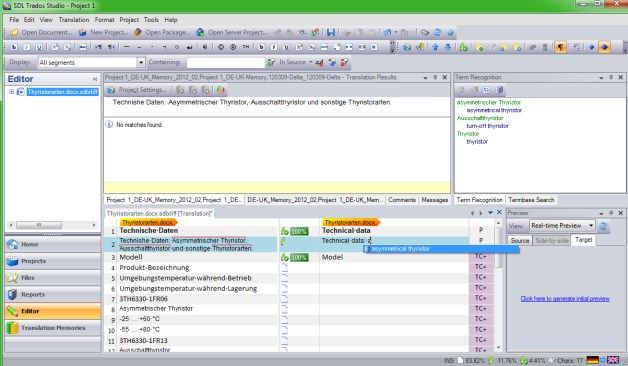Confirm translation with green pencil toolbar icon
This screenshot has height=366, width=628.
(x=464, y=47)
